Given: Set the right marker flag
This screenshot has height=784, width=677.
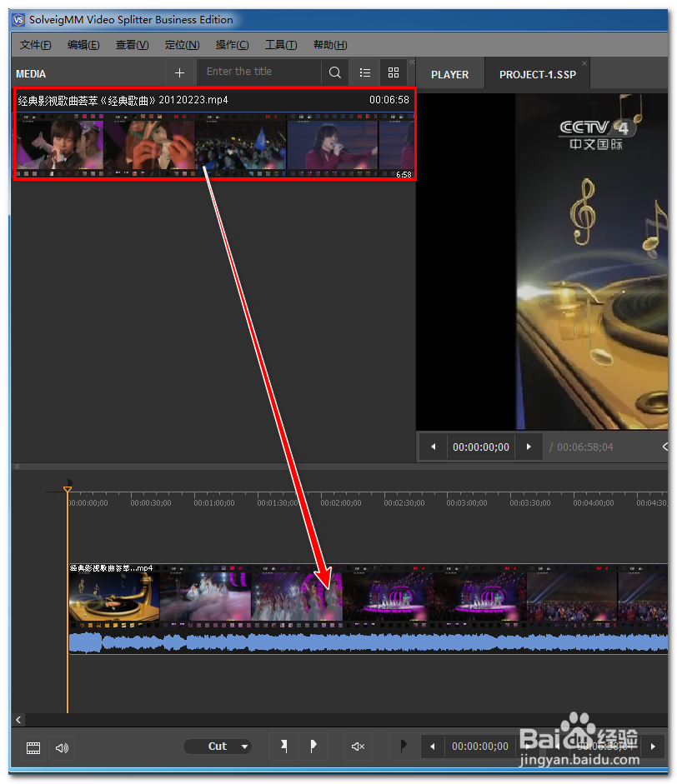Looking at the screenshot, I should coord(313,747).
